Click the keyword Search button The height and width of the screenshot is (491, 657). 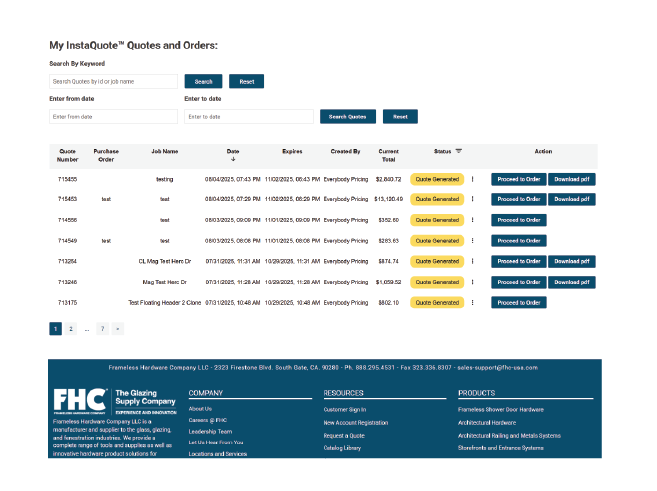pos(203,81)
